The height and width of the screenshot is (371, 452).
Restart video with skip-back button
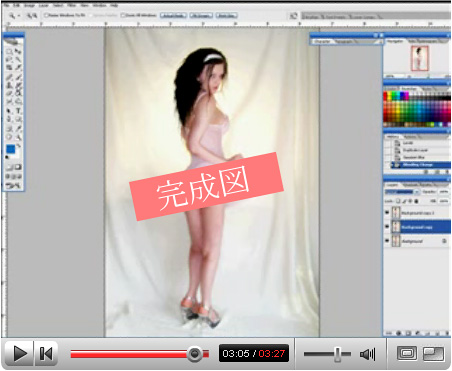tap(46, 353)
